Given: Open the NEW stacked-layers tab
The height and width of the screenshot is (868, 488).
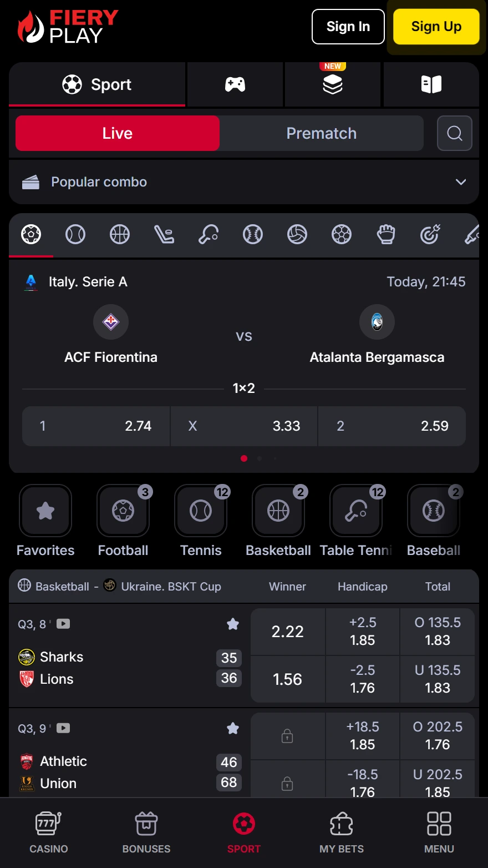Looking at the screenshot, I should [333, 84].
